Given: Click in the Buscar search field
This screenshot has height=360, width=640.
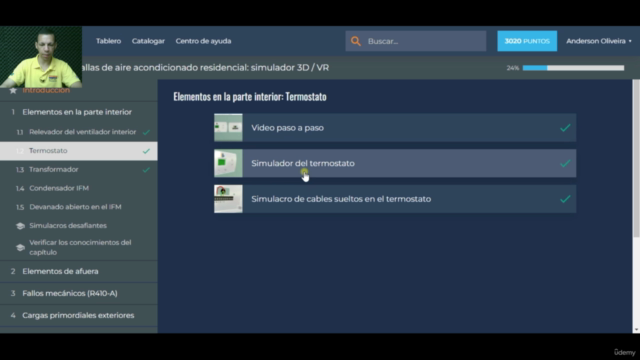Looking at the screenshot, I should tap(416, 41).
